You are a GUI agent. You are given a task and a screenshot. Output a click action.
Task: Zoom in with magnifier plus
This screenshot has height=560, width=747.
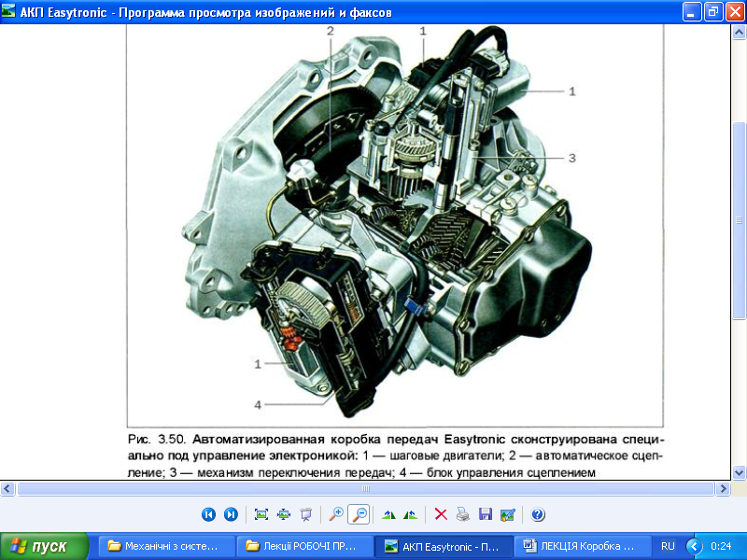[336, 514]
